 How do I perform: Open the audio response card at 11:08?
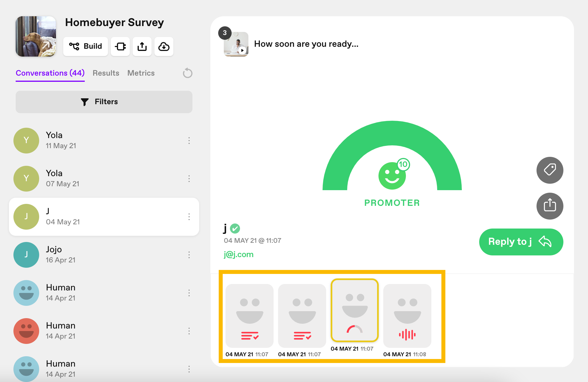pos(407,316)
